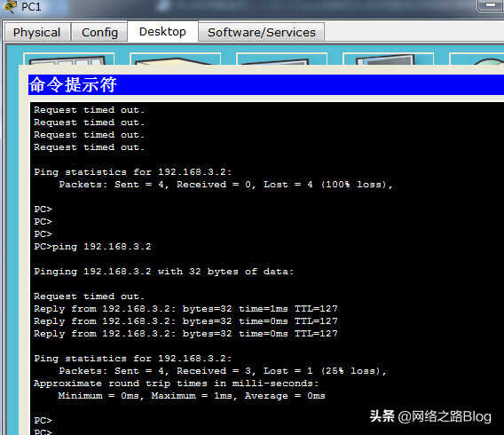Click the PC1 window title icon
Screen dimensions: 504x435
(10, 6)
